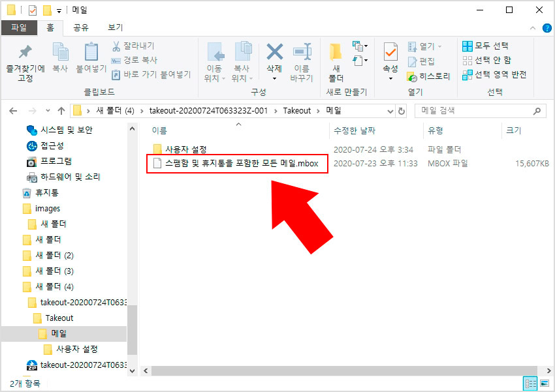Click the quick access new folder icon
The width and height of the screenshot is (555, 392).
click(47, 10)
